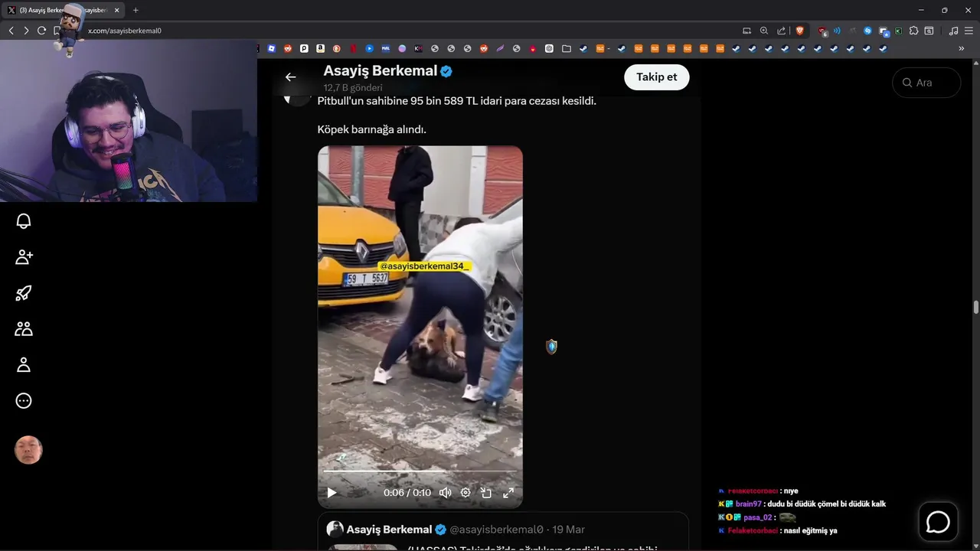Image resolution: width=980 pixels, height=551 pixels.
Task: Open the bookmarks folder icon
Action: pyautogui.click(x=567, y=48)
